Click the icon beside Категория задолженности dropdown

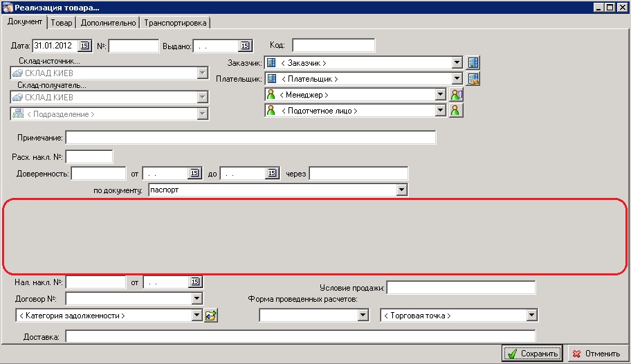[x=211, y=316]
